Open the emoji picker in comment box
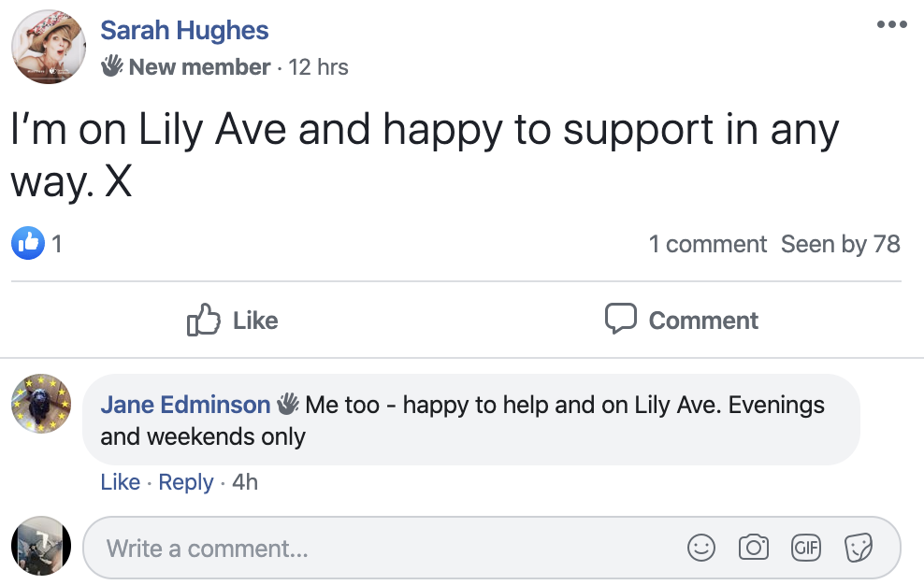The height and width of the screenshot is (585, 924). 701,548
